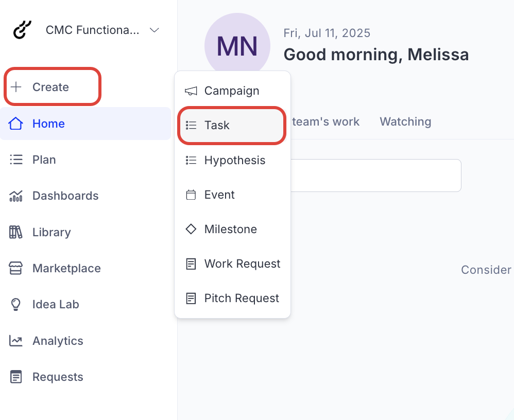Switch to the Watching tab

point(405,121)
